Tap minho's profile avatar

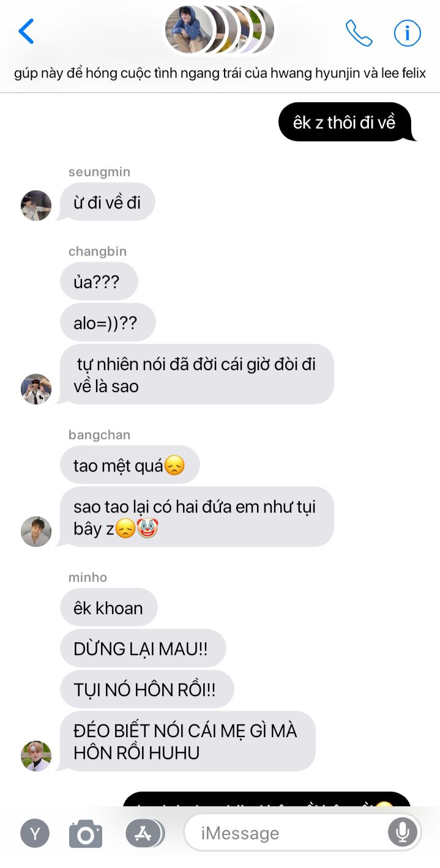click(x=36, y=756)
